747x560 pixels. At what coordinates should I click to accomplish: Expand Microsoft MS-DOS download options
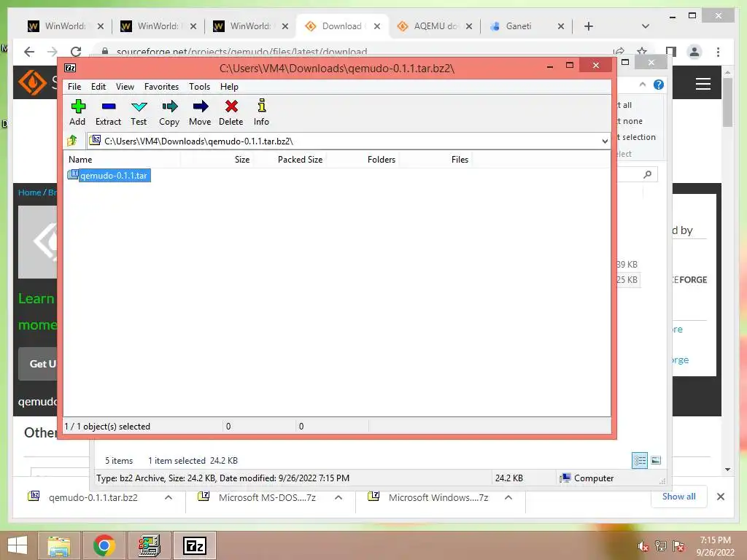338,497
